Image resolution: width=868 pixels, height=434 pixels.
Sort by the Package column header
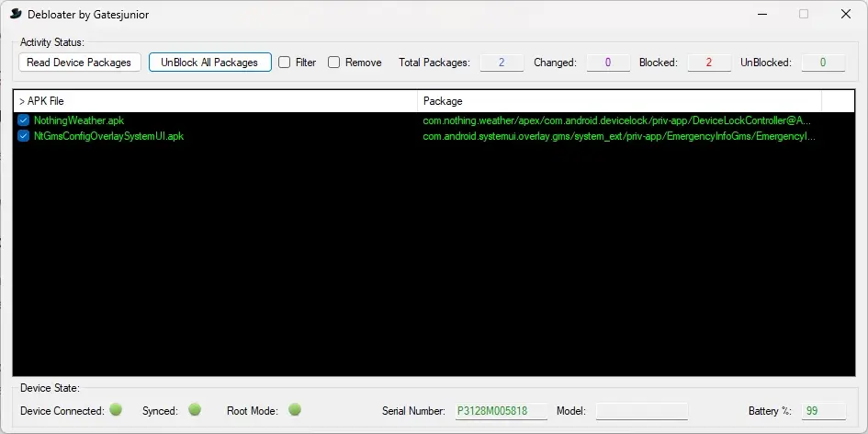click(619, 101)
